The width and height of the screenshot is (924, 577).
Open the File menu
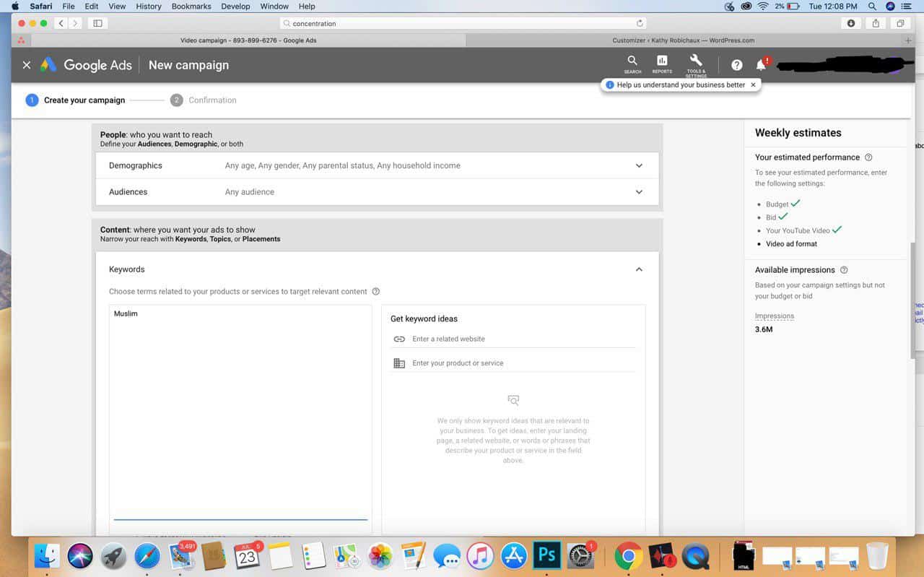tap(69, 6)
